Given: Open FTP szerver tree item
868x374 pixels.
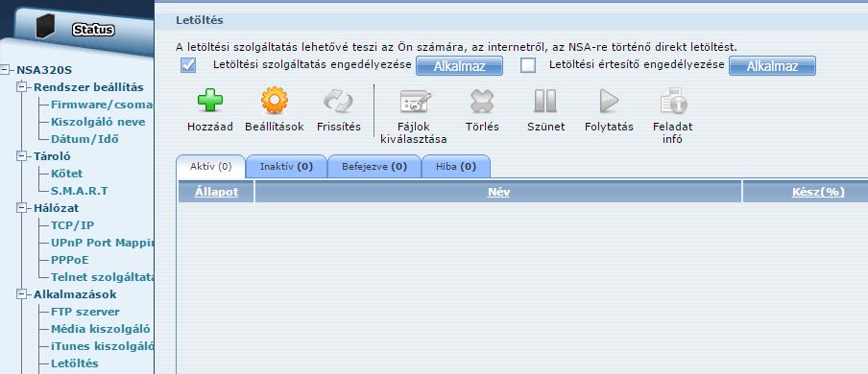Looking at the screenshot, I should [85, 312].
